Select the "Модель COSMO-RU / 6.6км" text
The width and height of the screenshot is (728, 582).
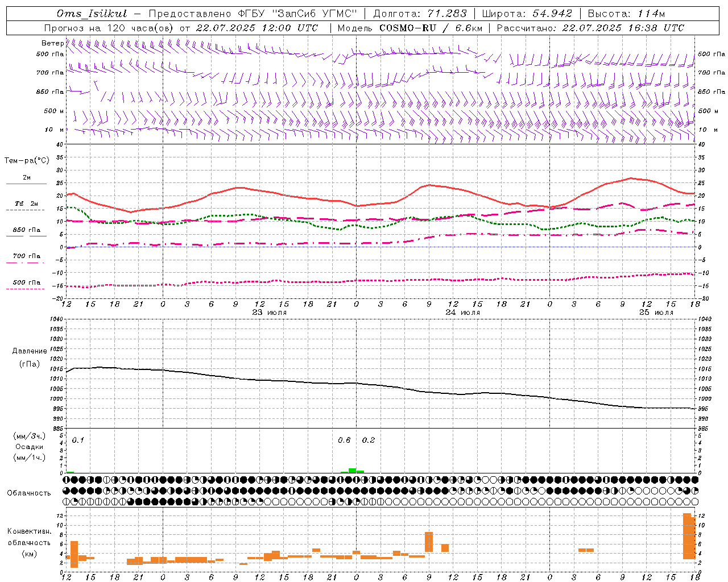[x=410, y=28]
